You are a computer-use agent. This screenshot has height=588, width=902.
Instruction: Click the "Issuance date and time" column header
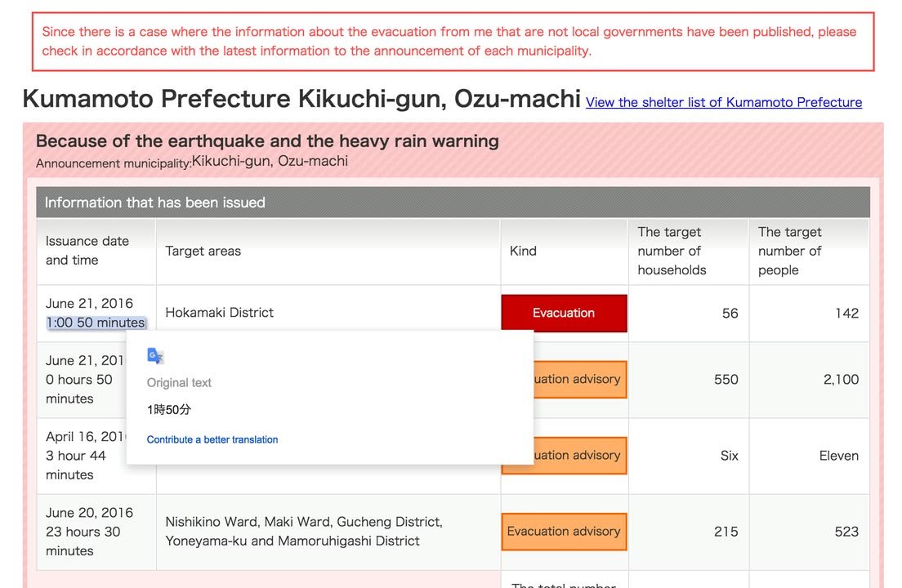(87, 251)
